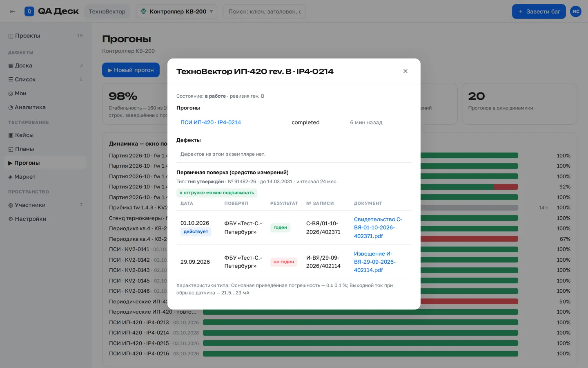Click the progress bar for ПСИ ИП-420 · IP4-0216
Image resolution: width=588 pixels, height=368 pixels.
tap(361, 354)
